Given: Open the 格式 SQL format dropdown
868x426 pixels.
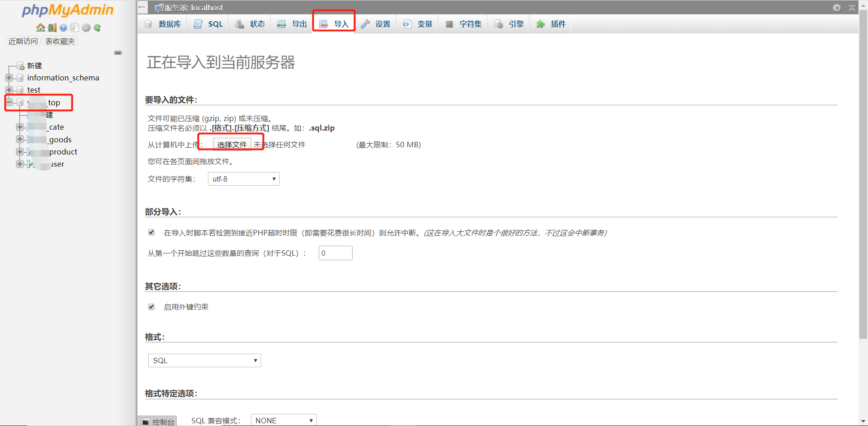Looking at the screenshot, I should [x=205, y=360].
